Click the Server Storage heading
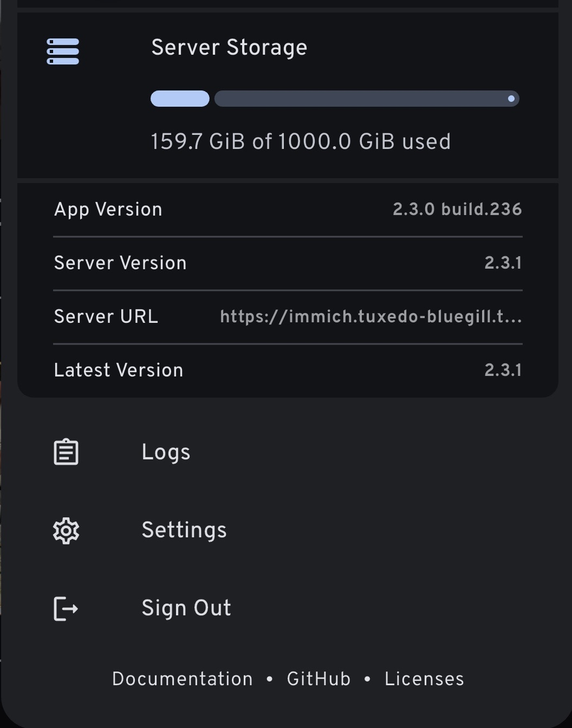The image size is (572, 728). pyautogui.click(x=229, y=48)
